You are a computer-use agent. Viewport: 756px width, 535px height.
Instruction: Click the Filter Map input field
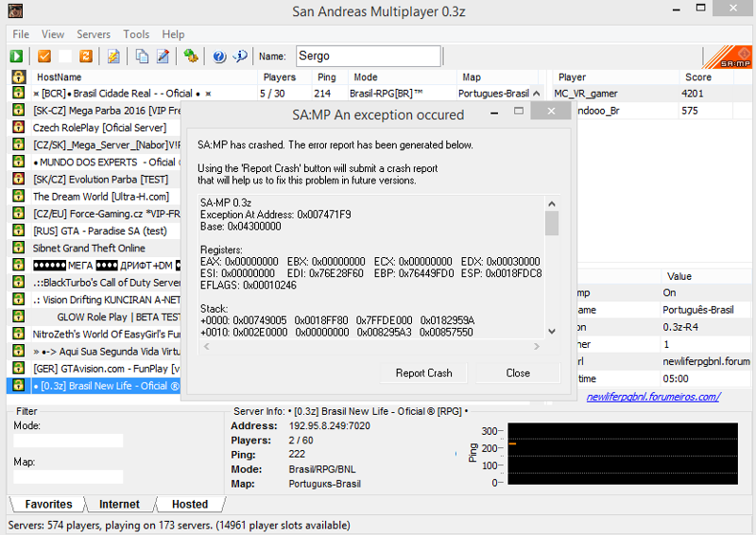click(x=68, y=476)
